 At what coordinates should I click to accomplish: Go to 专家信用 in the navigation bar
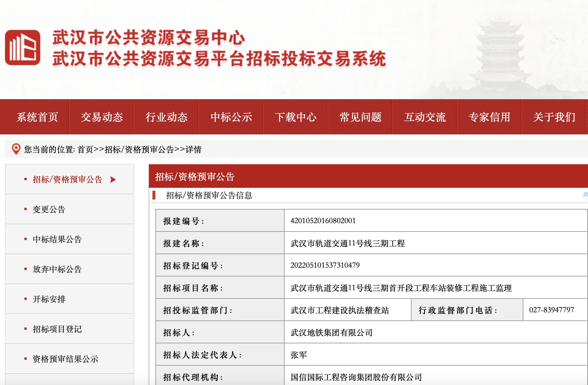(489, 117)
